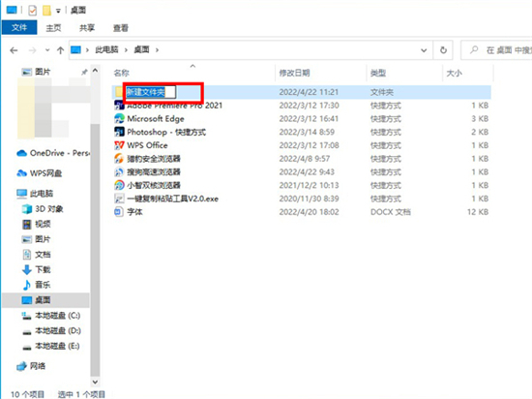Refresh the current folder
Screen dimensions: 532x399
443,50
